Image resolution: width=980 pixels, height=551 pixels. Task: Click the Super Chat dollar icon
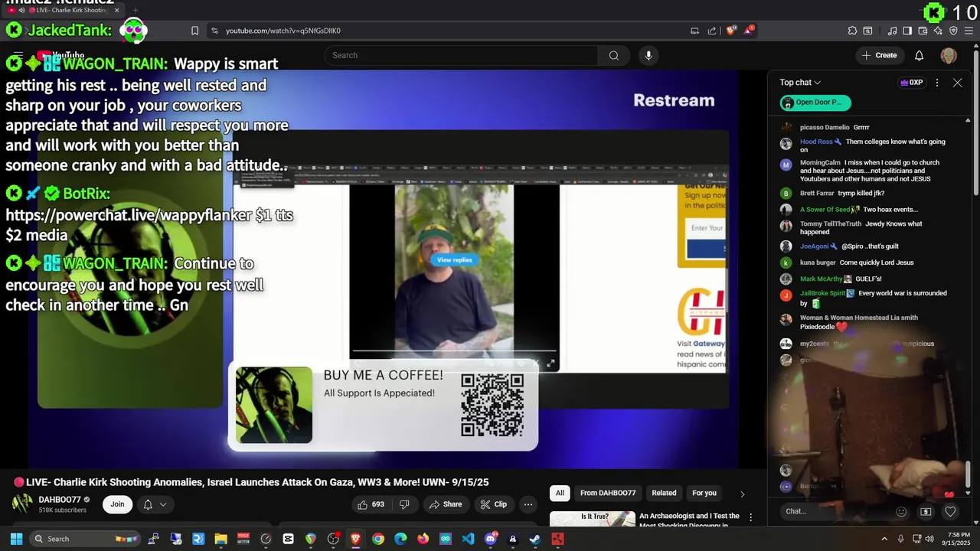pos(926,511)
